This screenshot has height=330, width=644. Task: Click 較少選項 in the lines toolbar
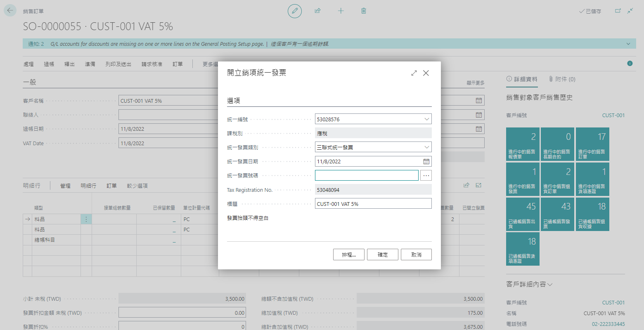pyautogui.click(x=137, y=186)
